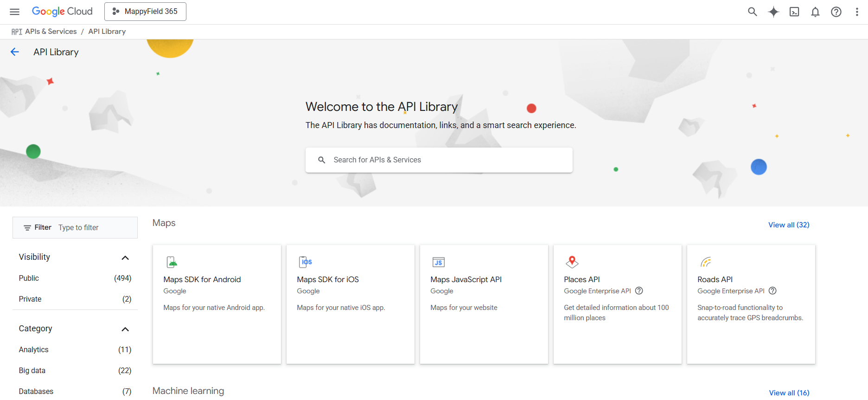Focus the Search for APIs & Services field
This screenshot has height=400, width=868.
pyautogui.click(x=439, y=160)
